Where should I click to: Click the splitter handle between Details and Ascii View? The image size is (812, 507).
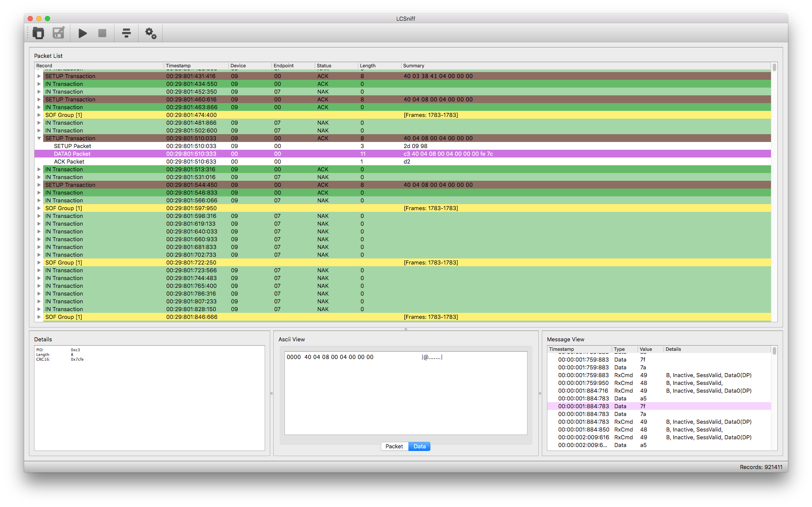tap(272, 394)
